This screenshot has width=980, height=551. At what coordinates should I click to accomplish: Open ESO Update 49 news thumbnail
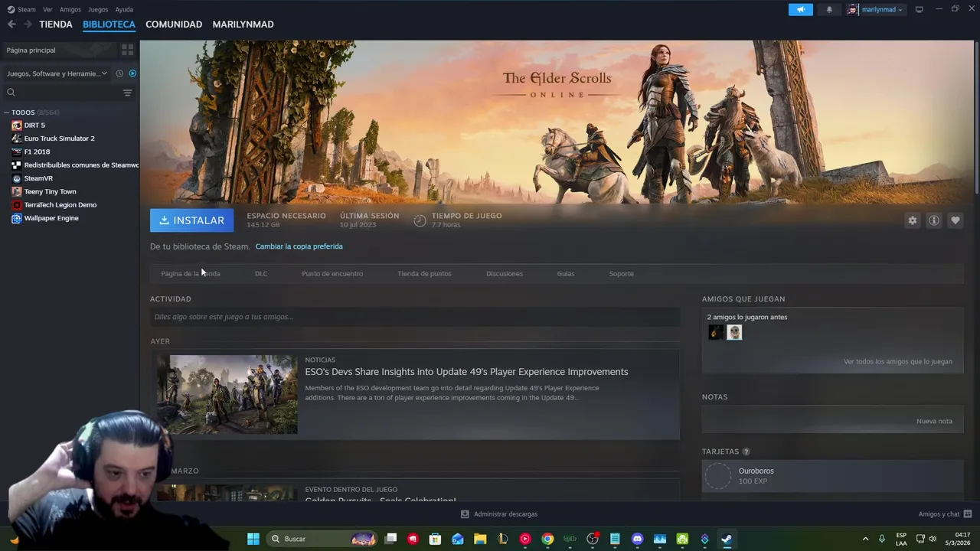point(227,394)
